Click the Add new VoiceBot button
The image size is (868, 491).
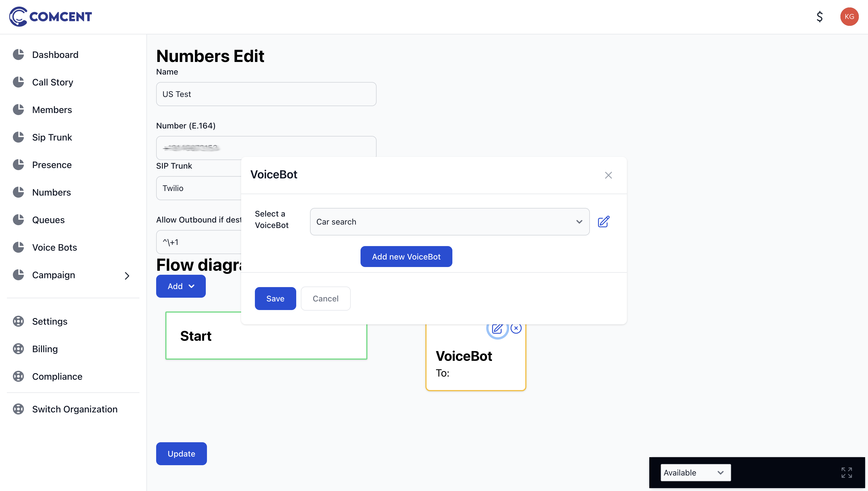[406, 256]
